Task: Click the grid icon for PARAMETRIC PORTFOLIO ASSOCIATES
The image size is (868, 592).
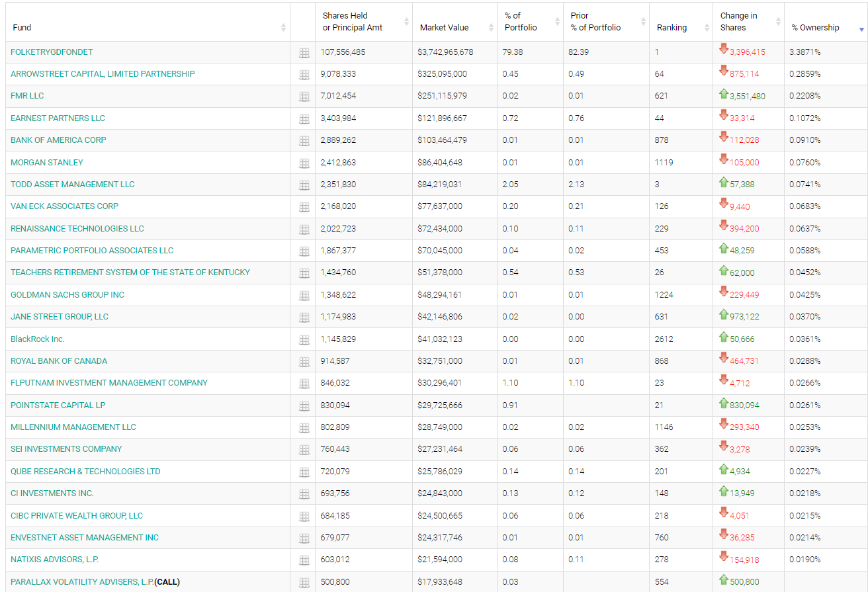Action: [x=304, y=251]
